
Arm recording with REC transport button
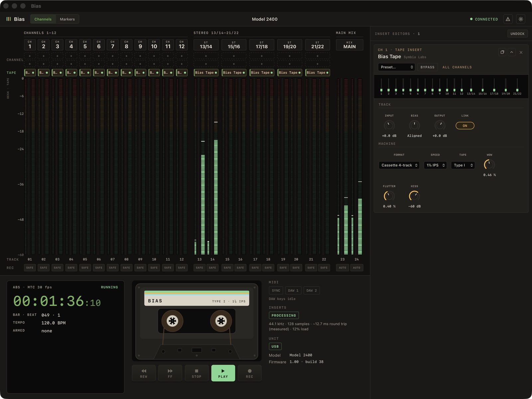coord(250,373)
